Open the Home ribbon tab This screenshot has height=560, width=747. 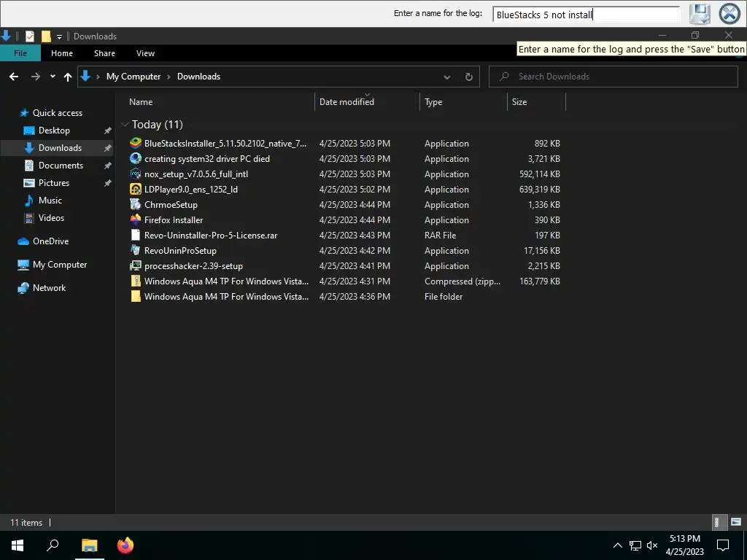[x=62, y=53]
